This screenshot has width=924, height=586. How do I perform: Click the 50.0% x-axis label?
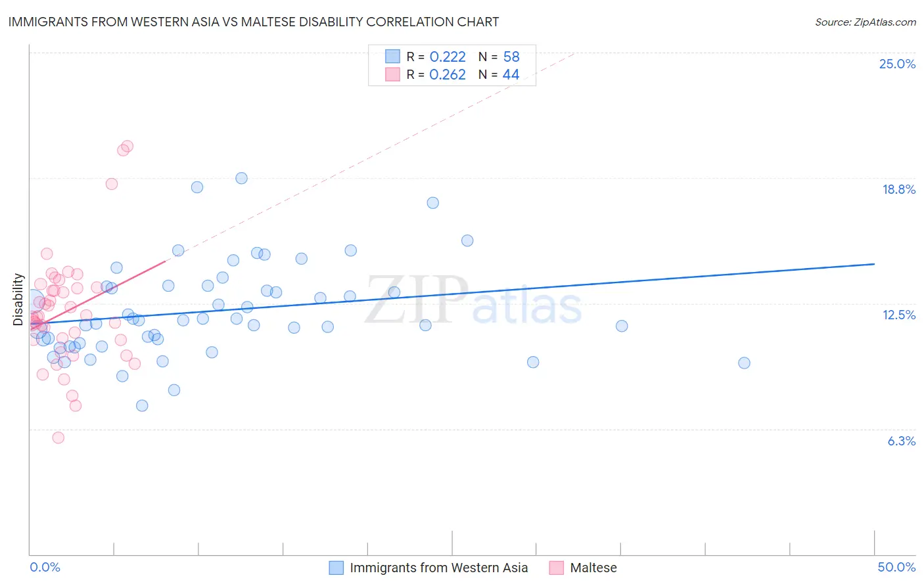[896, 567]
